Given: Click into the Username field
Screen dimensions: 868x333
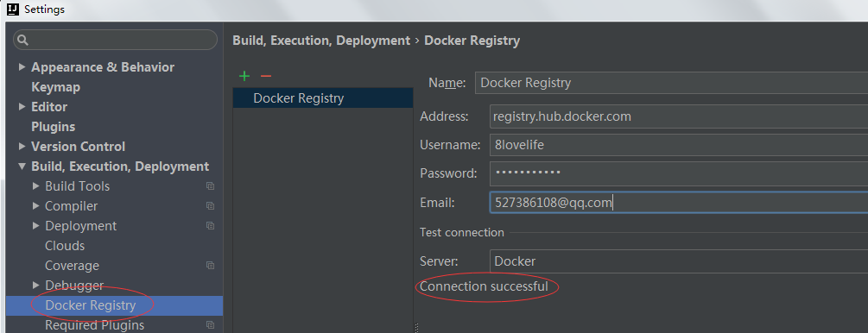Looking at the screenshot, I should click(x=679, y=145).
